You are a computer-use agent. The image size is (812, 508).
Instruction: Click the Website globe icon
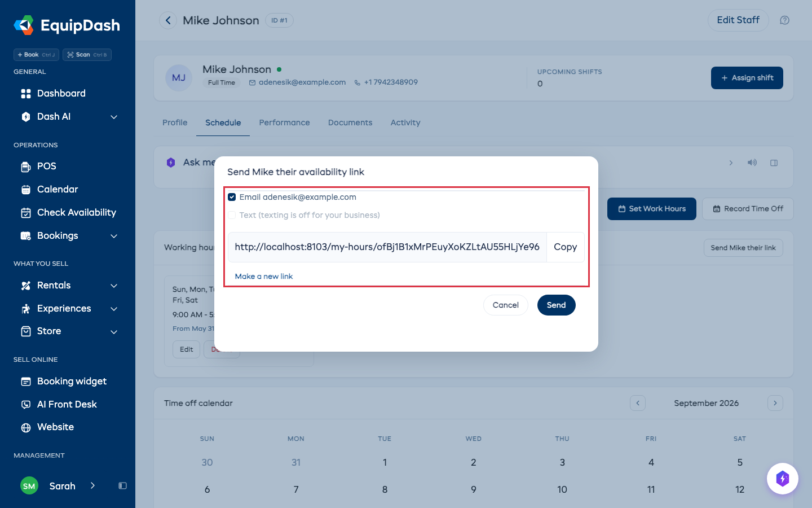click(x=26, y=427)
